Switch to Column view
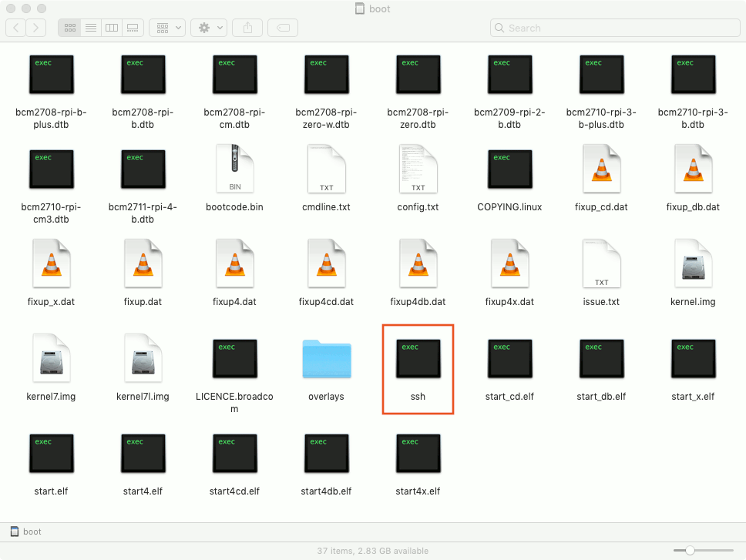 coord(111,27)
